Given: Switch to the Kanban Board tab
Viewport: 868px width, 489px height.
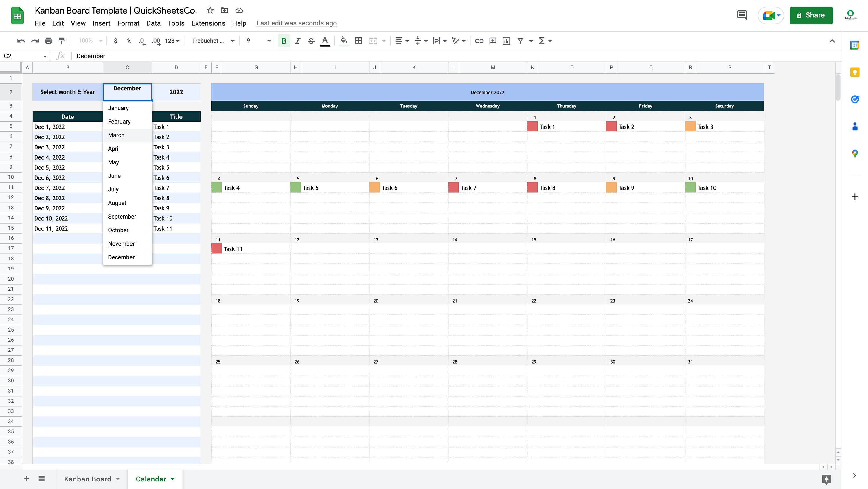Looking at the screenshot, I should click(x=88, y=479).
